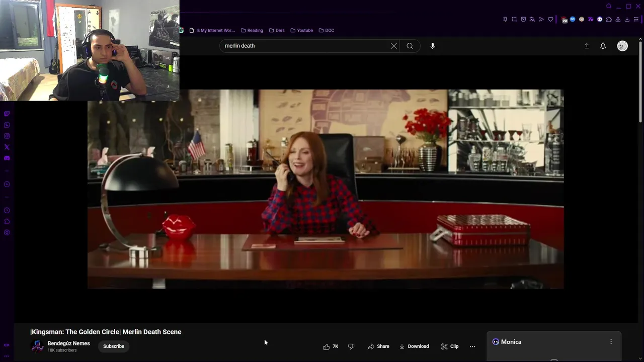Image resolution: width=644 pixels, height=362 pixels.
Task: Open Settings gear in the sidebar
Action: 7,232
